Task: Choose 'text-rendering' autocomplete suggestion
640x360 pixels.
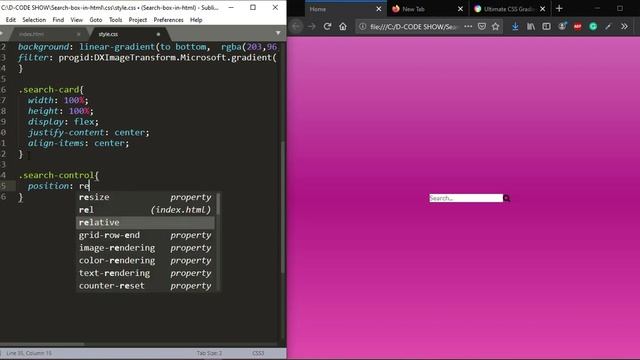Action: [145, 273]
